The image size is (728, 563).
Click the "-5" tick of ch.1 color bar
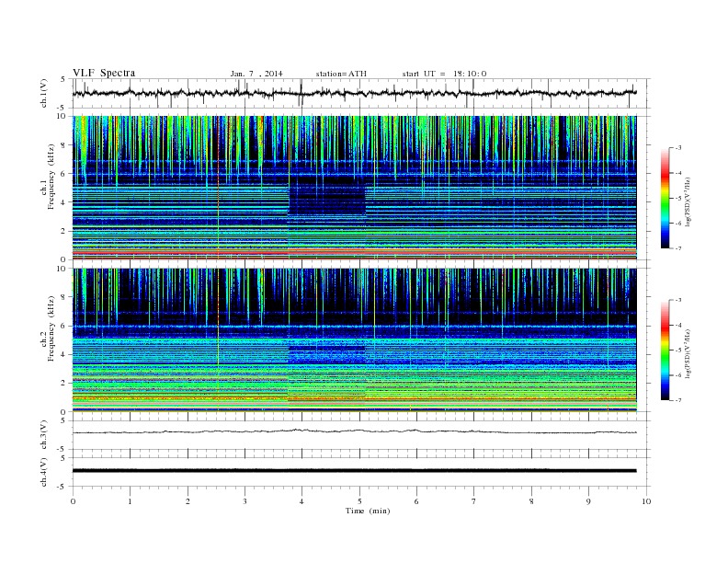pyautogui.click(x=677, y=199)
